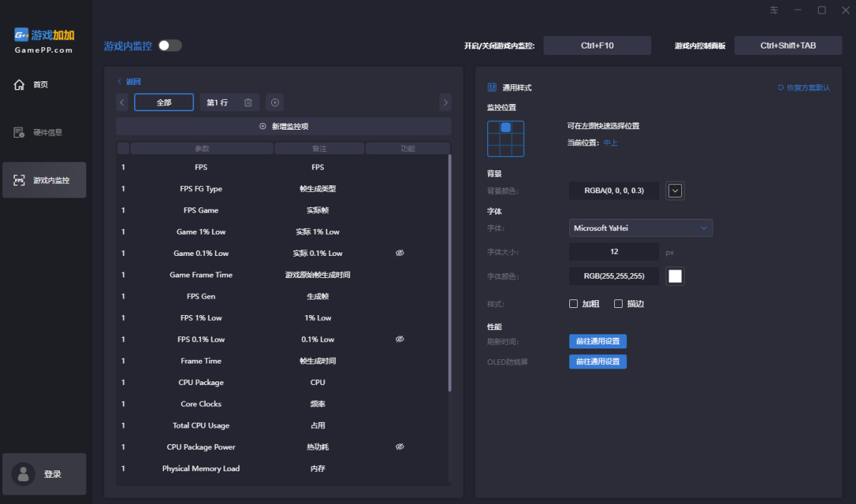Click the trash icon beside 第1 行
Screen dimensions: 856x504
pyautogui.click(x=248, y=103)
